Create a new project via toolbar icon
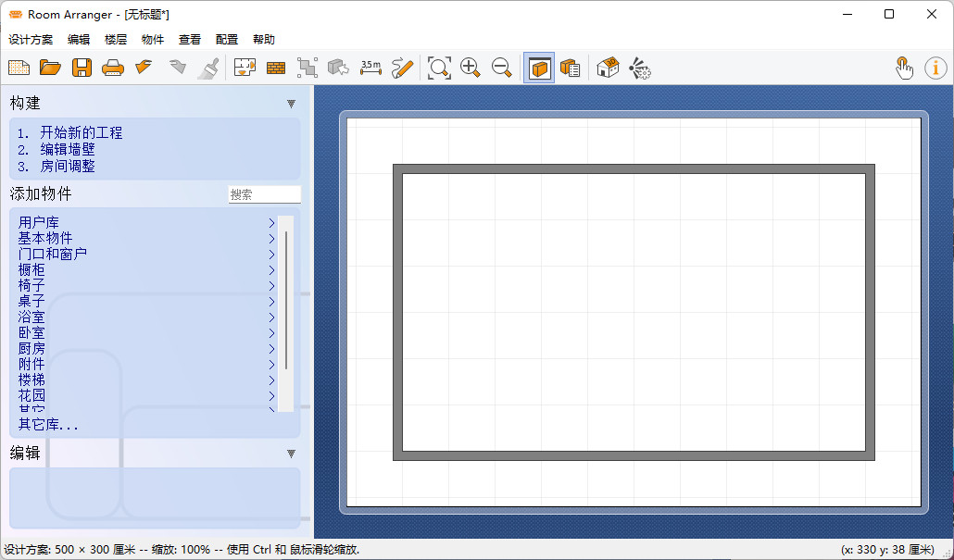The image size is (954, 560). pyautogui.click(x=19, y=68)
